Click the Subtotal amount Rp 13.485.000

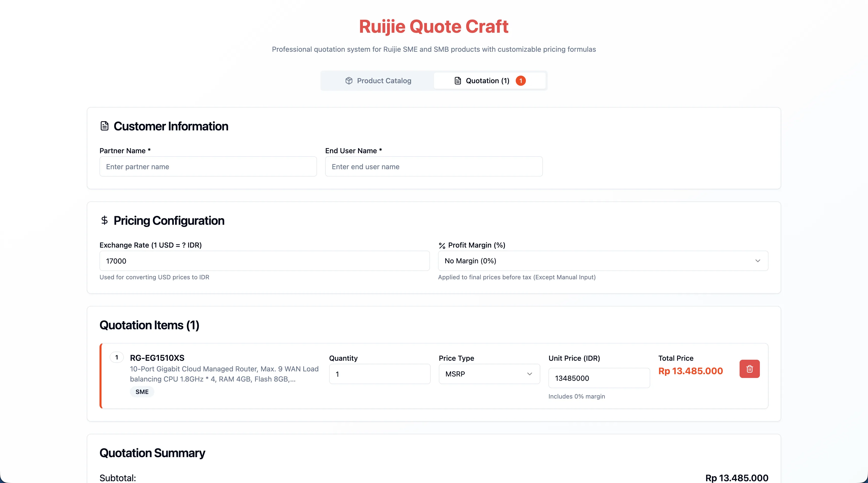(737, 478)
